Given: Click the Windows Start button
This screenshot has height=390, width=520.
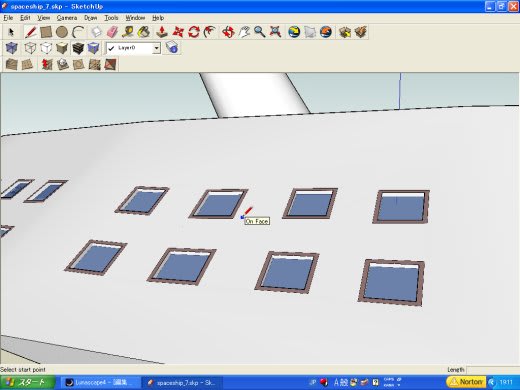Looking at the screenshot, I should 28,382.
